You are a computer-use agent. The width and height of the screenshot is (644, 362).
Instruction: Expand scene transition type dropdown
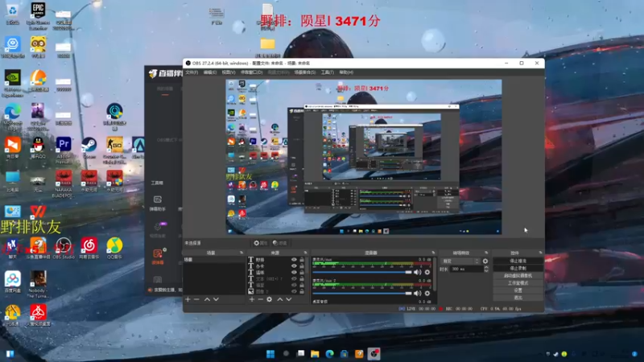coord(460,261)
